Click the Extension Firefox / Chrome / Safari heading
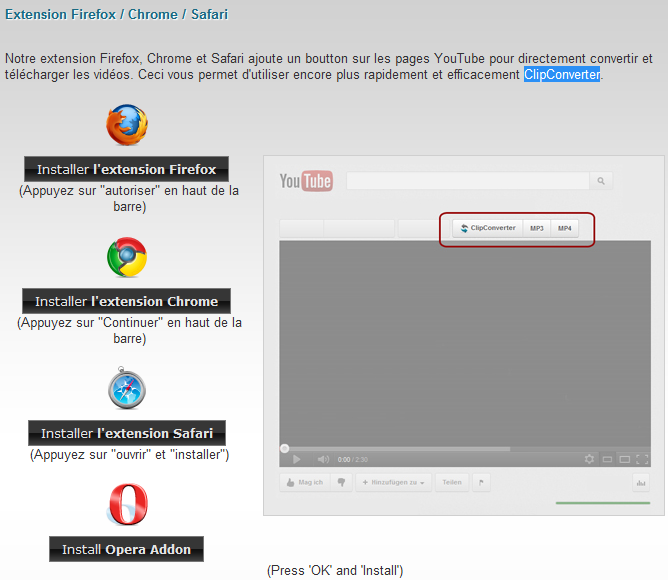 tap(116, 14)
